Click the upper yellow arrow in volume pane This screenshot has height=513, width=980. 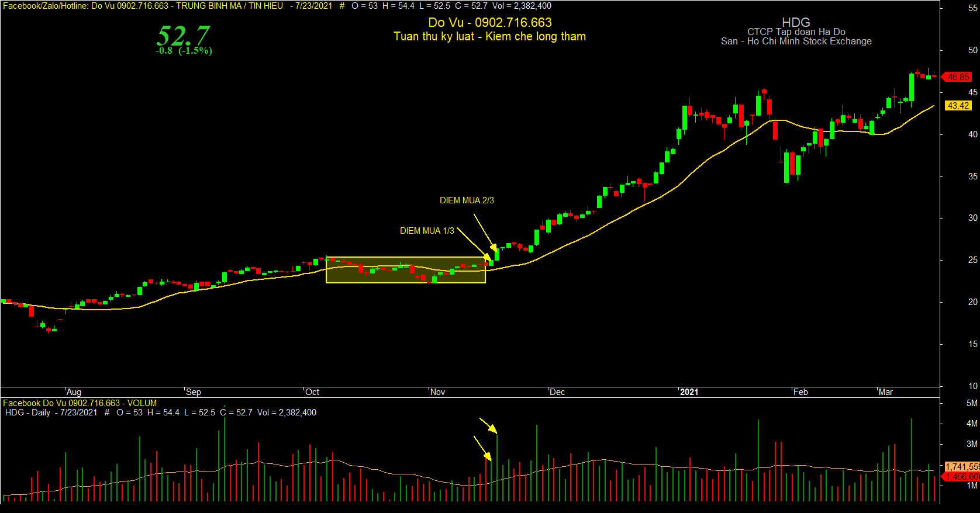(488, 426)
